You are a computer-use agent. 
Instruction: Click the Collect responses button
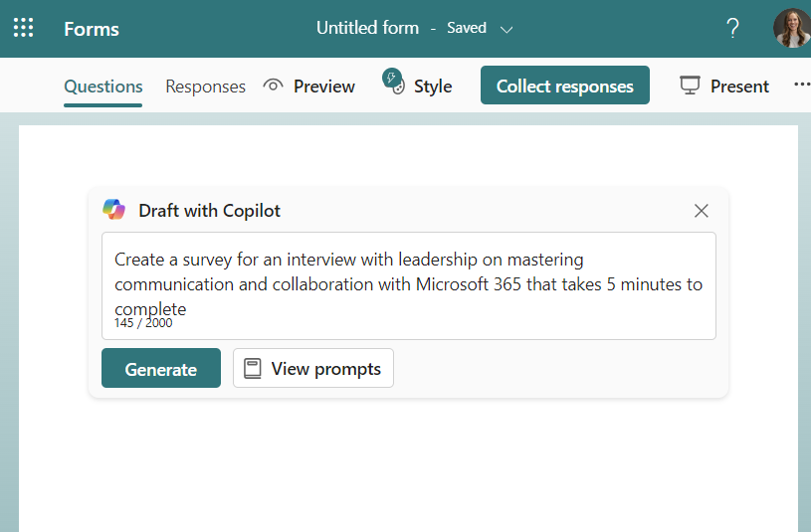tap(565, 86)
